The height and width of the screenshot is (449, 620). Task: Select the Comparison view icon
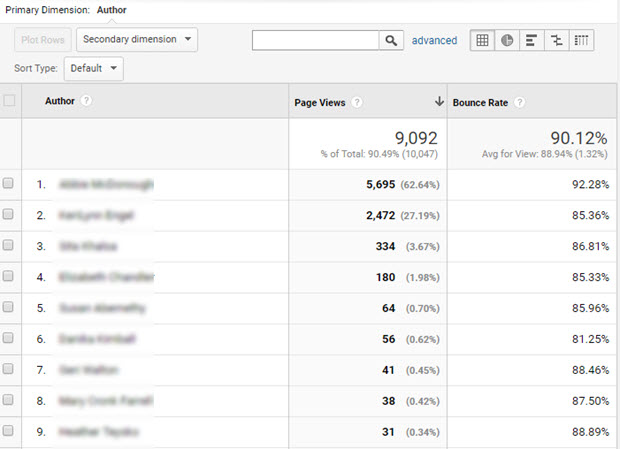[x=557, y=41]
